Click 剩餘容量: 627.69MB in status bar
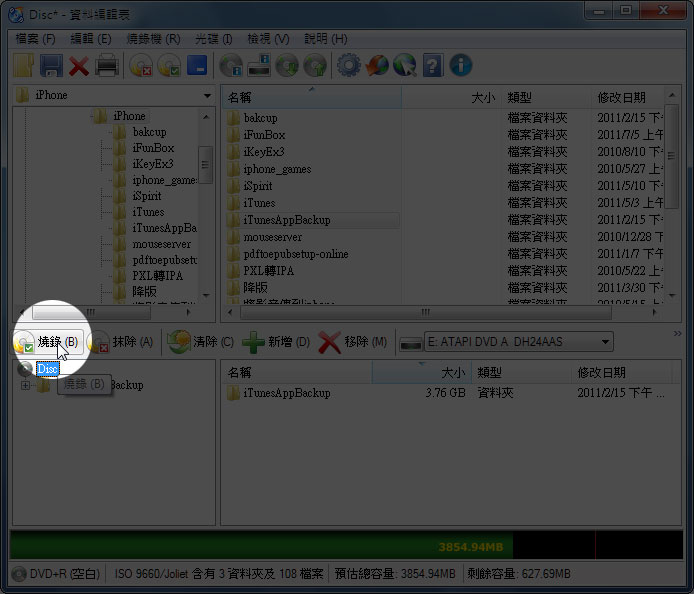694x594 pixels. click(x=519, y=574)
